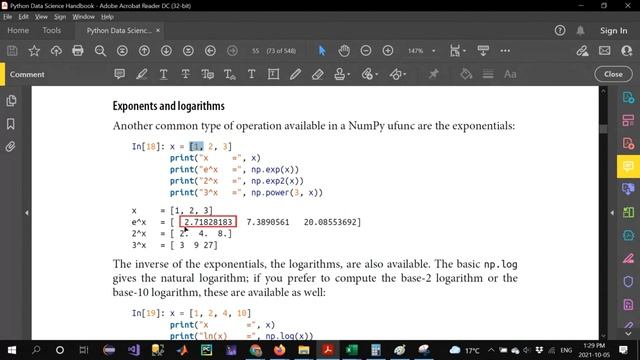Open attach file tool dropdown
This screenshot has width=640, height=360.
(x=369, y=74)
